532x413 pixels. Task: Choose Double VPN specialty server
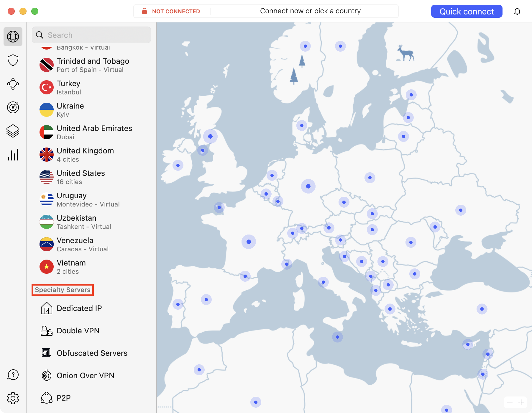[91, 331]
